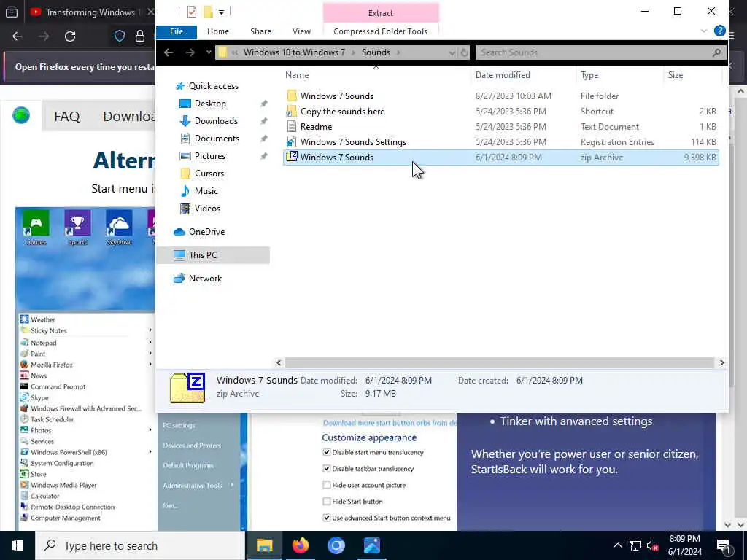747x560 pixels.
Task: Open Windows Start button
Action: tap(18, 545)
